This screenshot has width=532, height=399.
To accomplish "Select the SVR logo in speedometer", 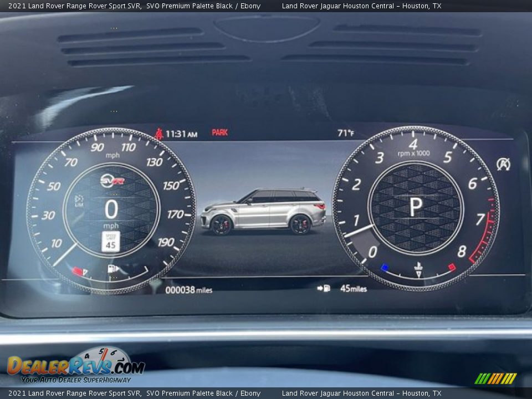I will pyautogui.click(x=112, y=181).
